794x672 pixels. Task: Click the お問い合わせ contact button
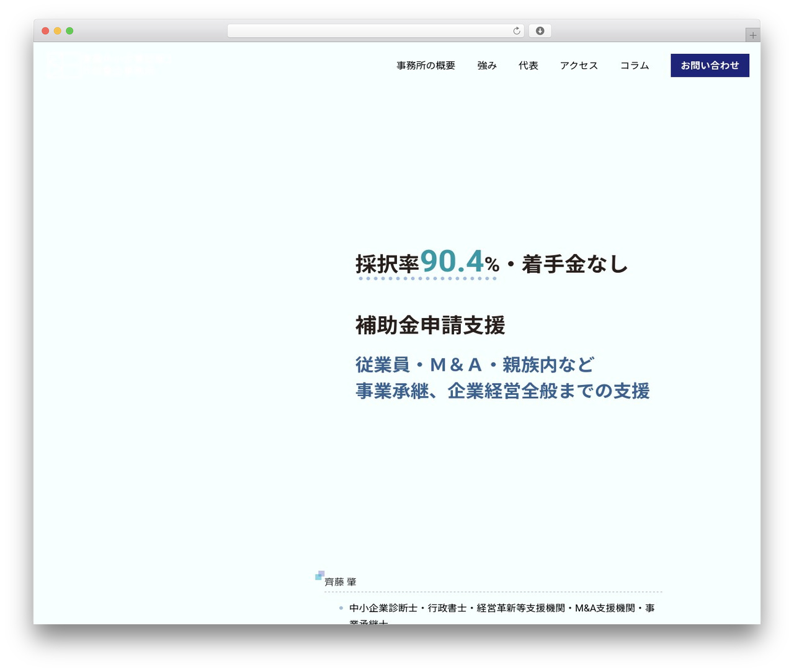point(710,65)
